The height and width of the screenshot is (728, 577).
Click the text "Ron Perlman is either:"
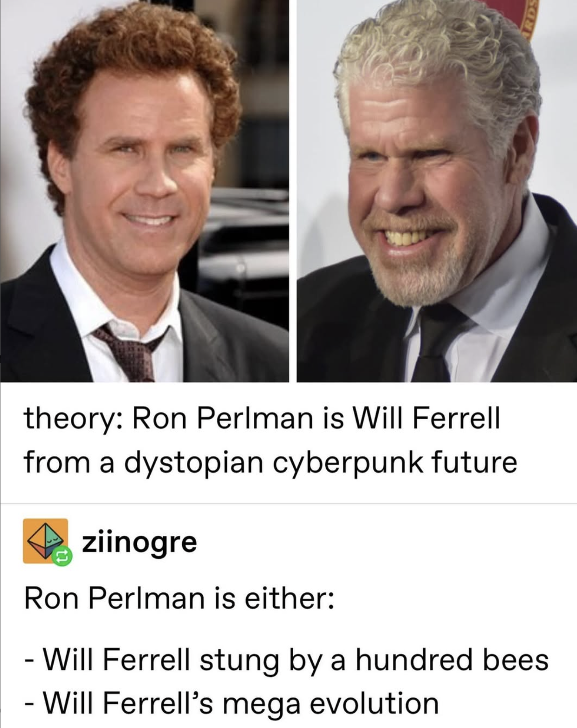[x=179, y=599]
